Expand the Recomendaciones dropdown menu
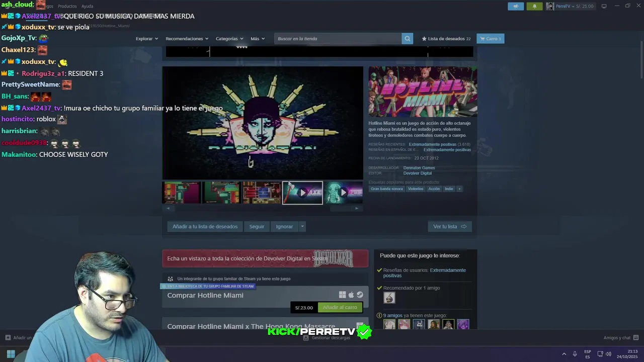The height and width of the screenshot is (362, 644). tap(187, 39)
